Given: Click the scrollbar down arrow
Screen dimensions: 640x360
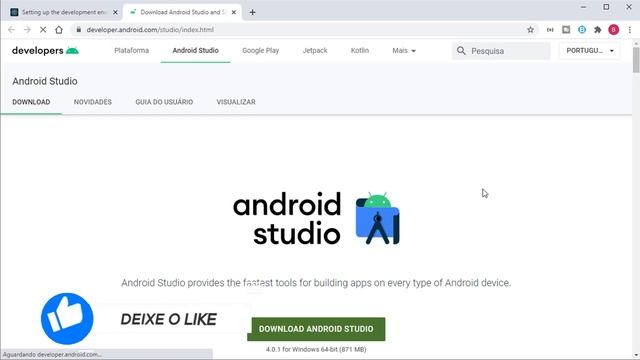Looking at the screenshot, I should 636,356.
